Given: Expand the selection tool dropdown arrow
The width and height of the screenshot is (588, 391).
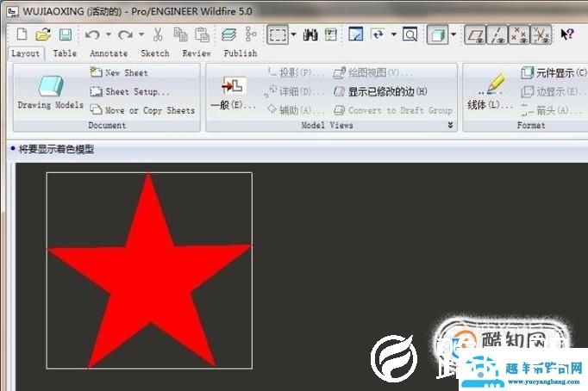Looking at the screenshot, I should coord(294,34).
